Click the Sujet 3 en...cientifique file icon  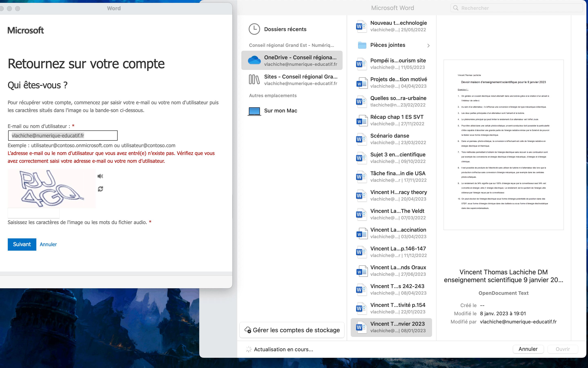pyautogui.click(x=361, y=158)
